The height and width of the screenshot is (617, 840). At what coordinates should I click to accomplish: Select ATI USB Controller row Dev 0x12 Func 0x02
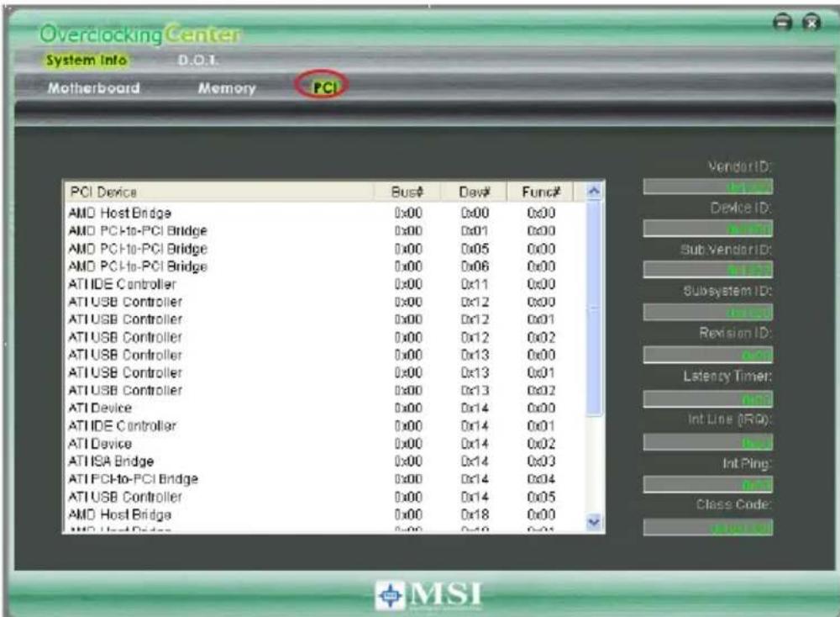324,337
